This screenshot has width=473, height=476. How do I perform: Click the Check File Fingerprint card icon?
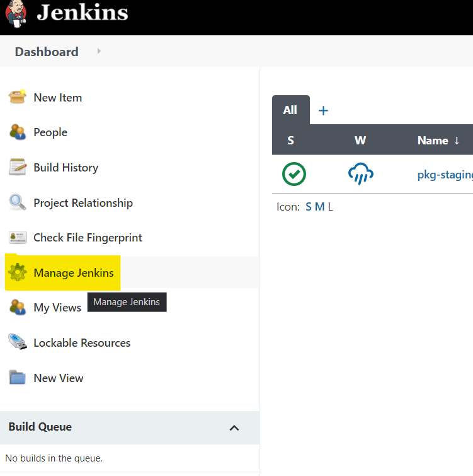(x=18, y=238)
